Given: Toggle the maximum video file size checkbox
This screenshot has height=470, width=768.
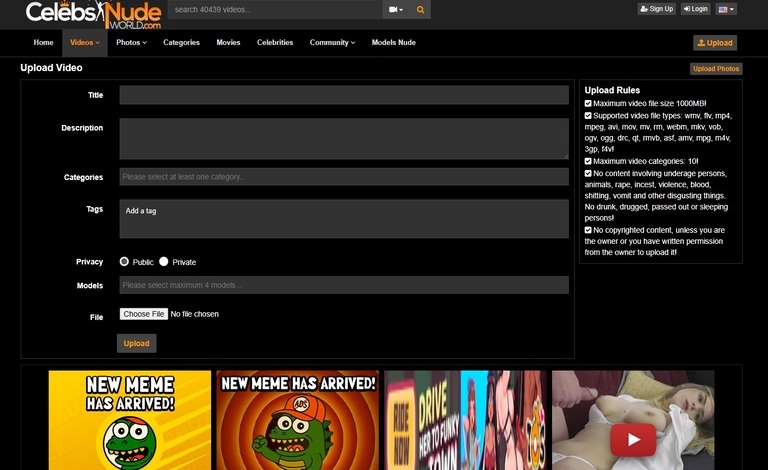Looking at the screenshot, I should tap(589, 103).
